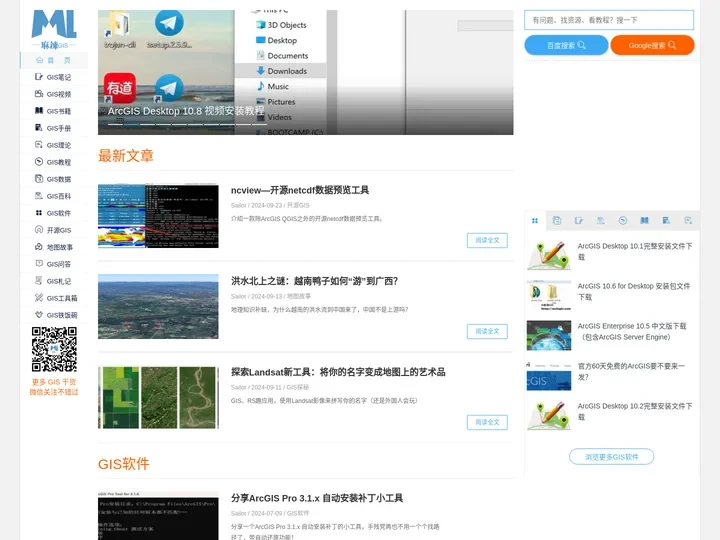Open GIS视频 in the left sidebar
The image size is (720, 540).
point(54,94)
